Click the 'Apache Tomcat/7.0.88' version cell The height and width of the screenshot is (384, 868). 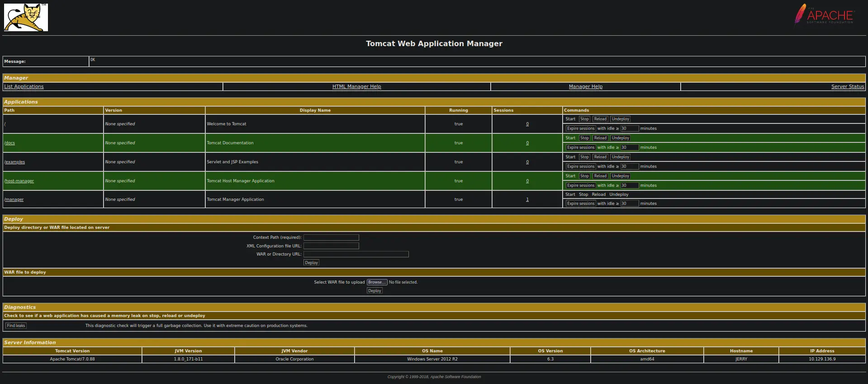72,359
